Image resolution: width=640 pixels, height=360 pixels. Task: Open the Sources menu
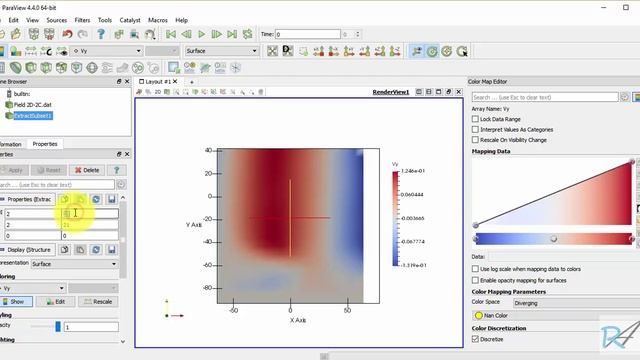tap(56, 20)
